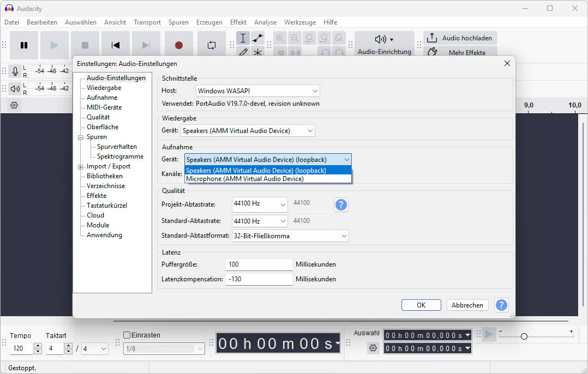588x374 pixels.
Task: Open the Host dropdown showing Windows WASAPI
Action: click(257, 91)
